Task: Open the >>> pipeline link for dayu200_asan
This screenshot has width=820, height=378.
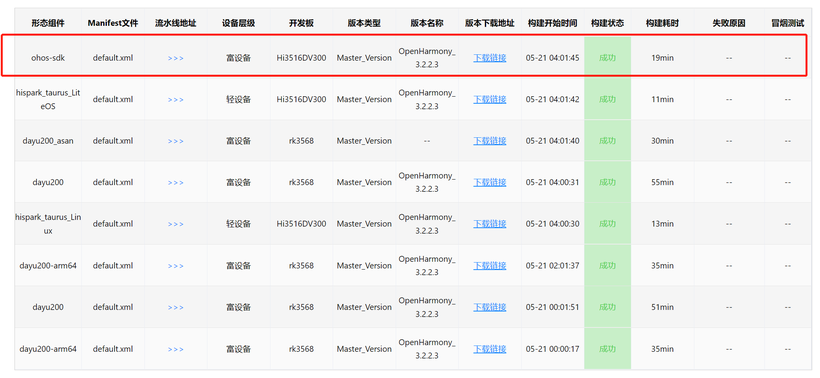Action: coord(176,141)
